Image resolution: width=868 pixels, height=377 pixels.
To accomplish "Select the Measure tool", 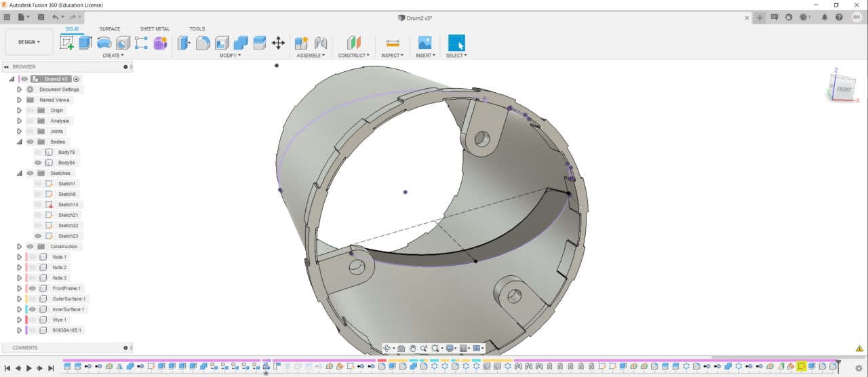I will (x=392, y=43).
